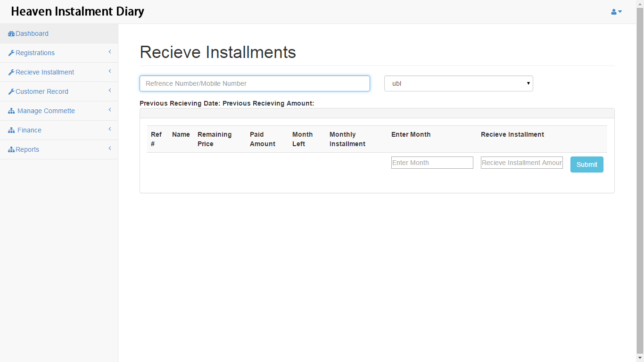
Task: Click Heaven Instalment Diary title link
Action: coord(77,11)
